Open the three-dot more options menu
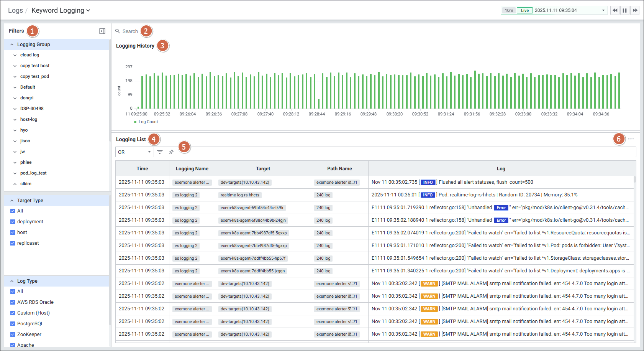Screen dimensions: 644x351 631,139
